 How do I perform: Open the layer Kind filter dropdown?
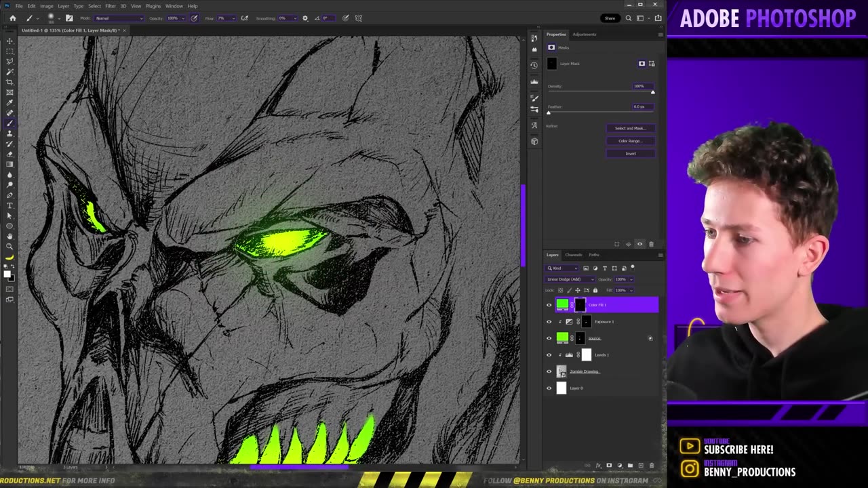(561, 268)
